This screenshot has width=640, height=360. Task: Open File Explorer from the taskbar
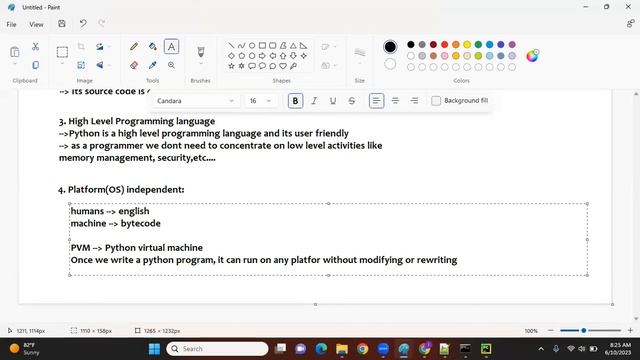tap(342, 349)
